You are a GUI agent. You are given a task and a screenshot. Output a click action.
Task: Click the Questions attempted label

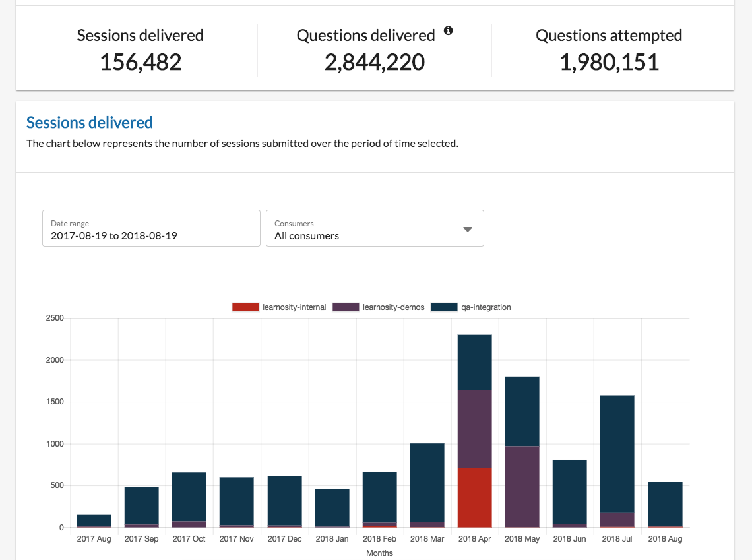(609, 36)
